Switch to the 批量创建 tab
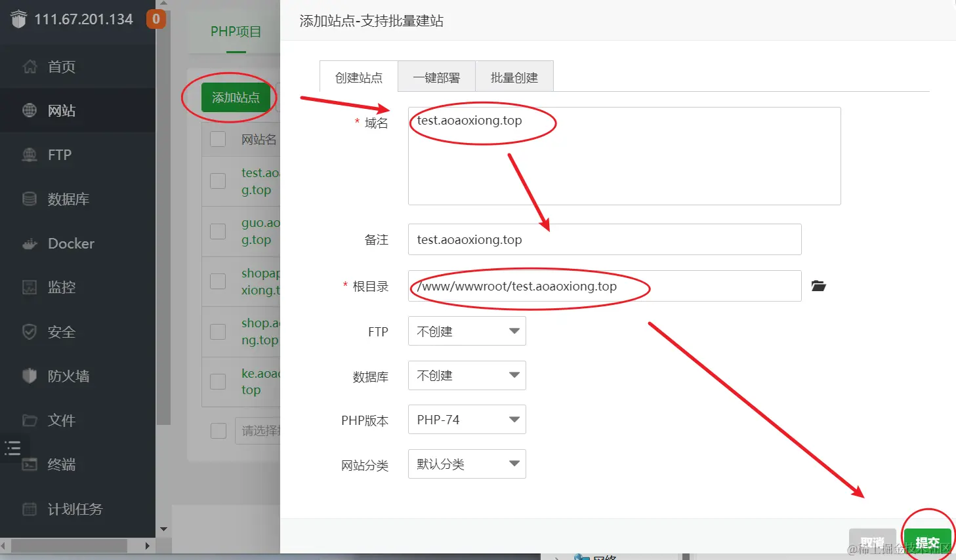 pyautogui.click(x=514, y=77)
